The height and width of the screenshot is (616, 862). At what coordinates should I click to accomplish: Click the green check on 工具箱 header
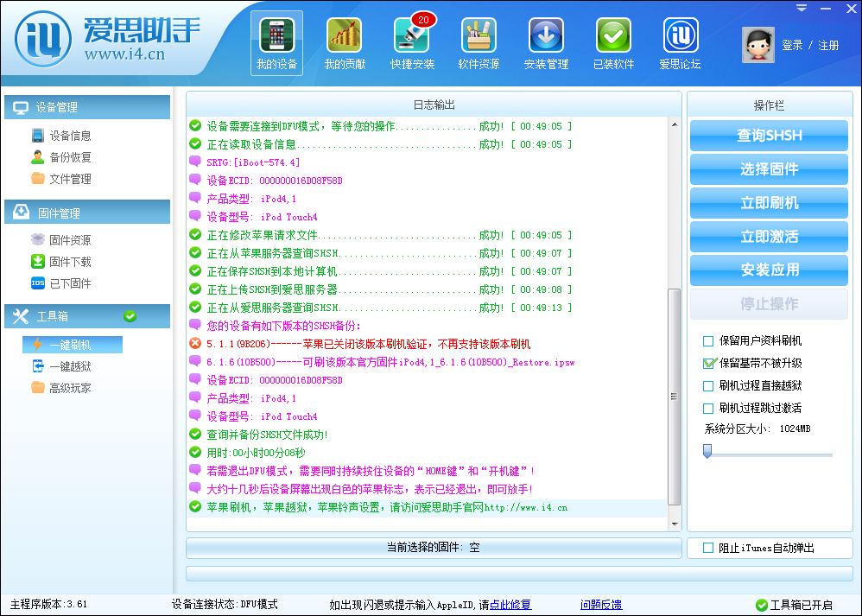point(130,316)
